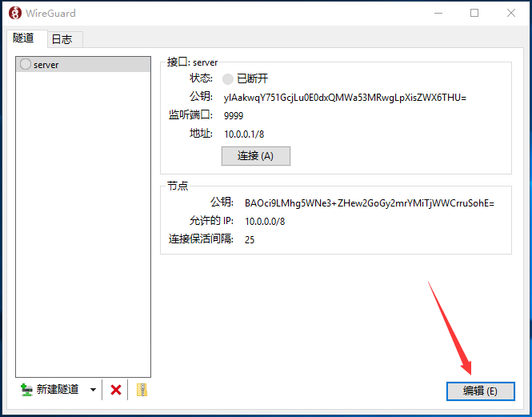
Task: Open the WireGuard app icon menu
Action: 15,14
